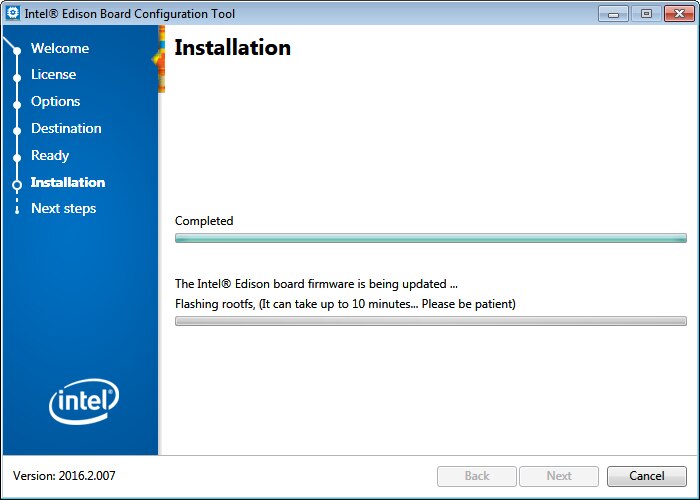Select the Welcome step in sidebar
The width and height of the screenshot is (700, 500).
(x=60, y=48)
